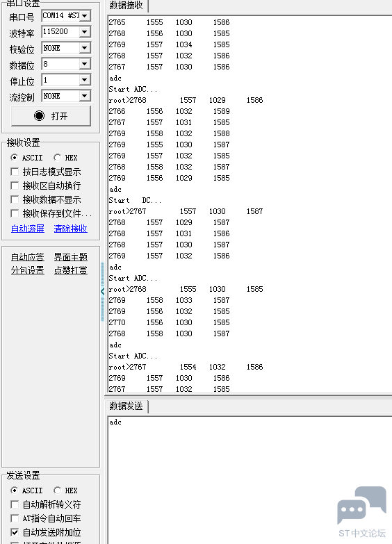The image size is (392, 544).
Task: Click the 'root>2768 1557 1029 1586' line
Action: pyautogui.click(x=186, y=100)
